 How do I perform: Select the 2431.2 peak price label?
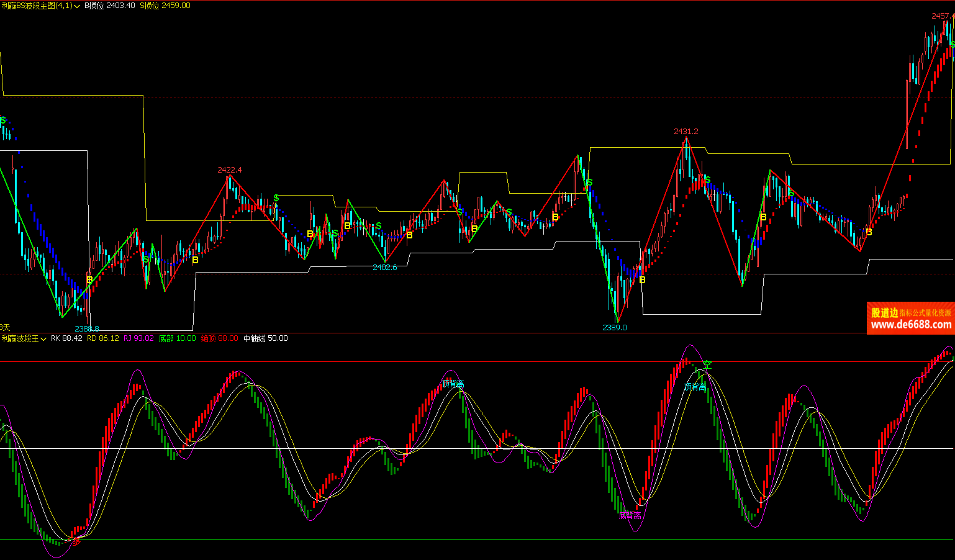tap(686, 131)
